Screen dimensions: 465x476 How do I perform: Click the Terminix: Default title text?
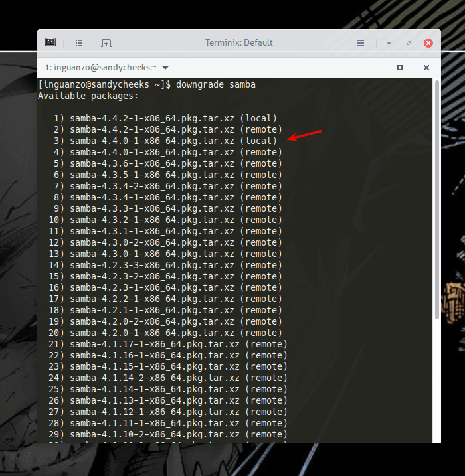(x=238, y=42)
